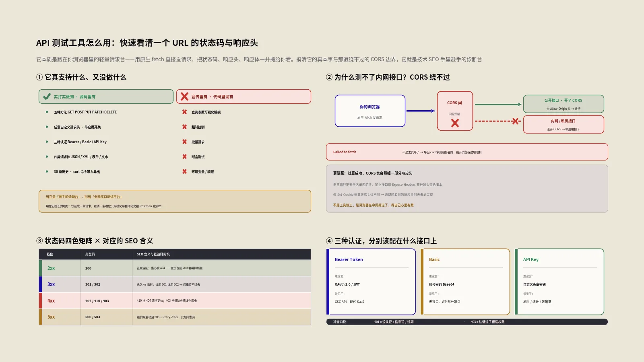The height and width of the screenshot is (362, 644).
Task: Click the 典型码 column header
Action: 90,254
